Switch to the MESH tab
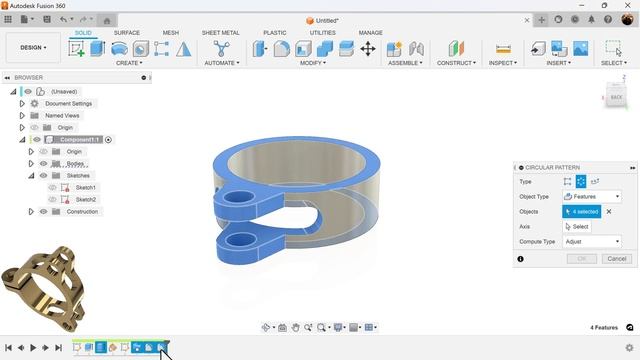This screenshot has height=360, width=640. click(171, 33)
